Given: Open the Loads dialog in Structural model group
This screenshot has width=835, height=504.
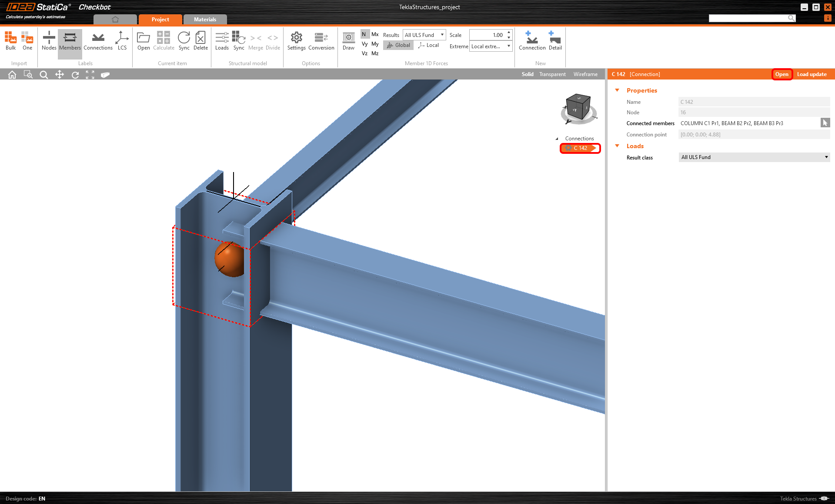Looking at the screenshot, I should pyautogui.click(x=222, y=41).
